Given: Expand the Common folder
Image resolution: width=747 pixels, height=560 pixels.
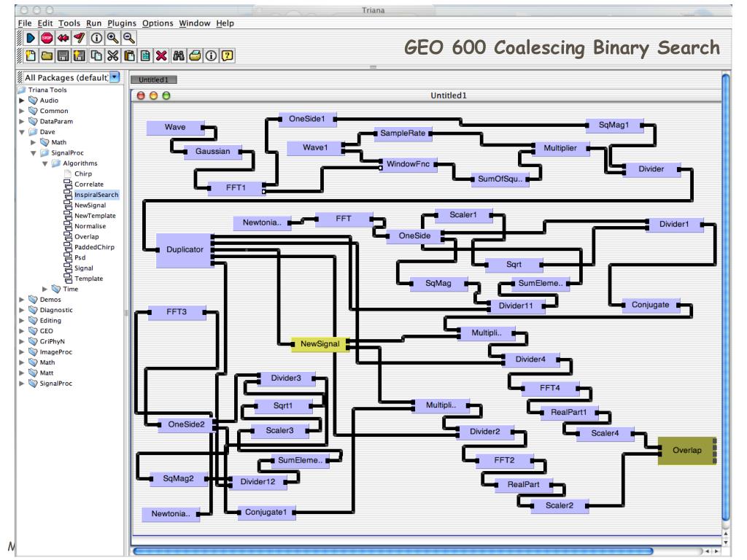Looking at the screenshot, I should pyautogui.click(x=21, y=111).
